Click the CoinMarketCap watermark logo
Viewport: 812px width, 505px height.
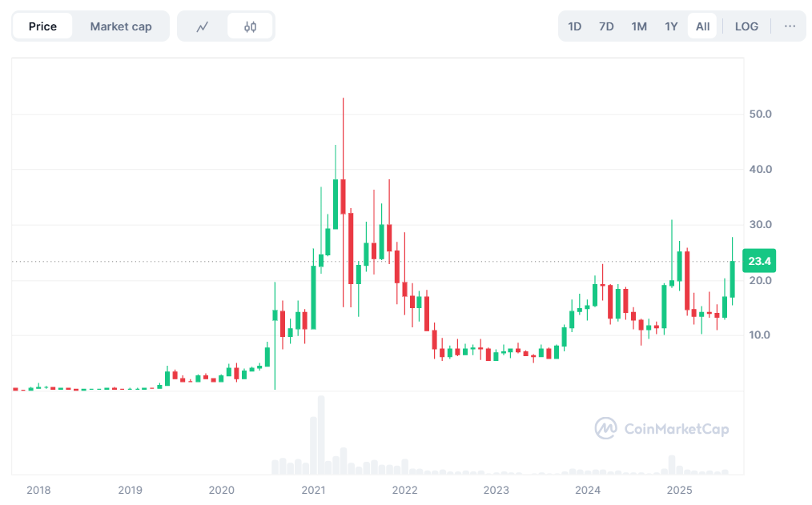(x=606, y=429)
